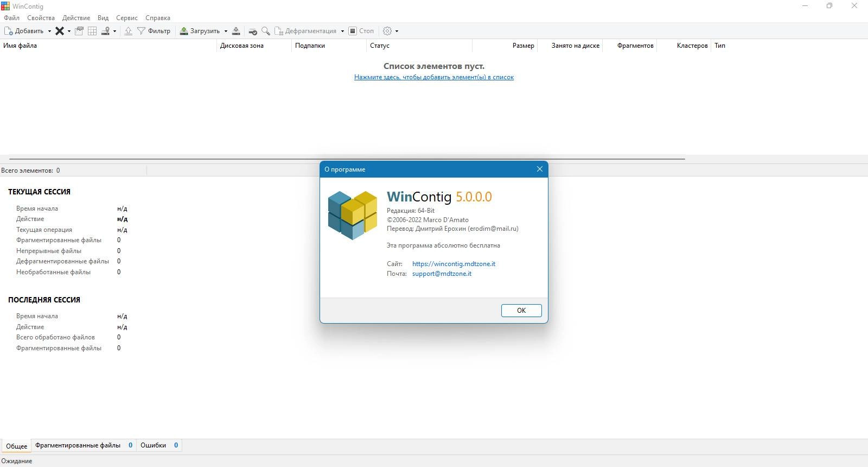Close the О программе dialog

[x=540, y=169]
